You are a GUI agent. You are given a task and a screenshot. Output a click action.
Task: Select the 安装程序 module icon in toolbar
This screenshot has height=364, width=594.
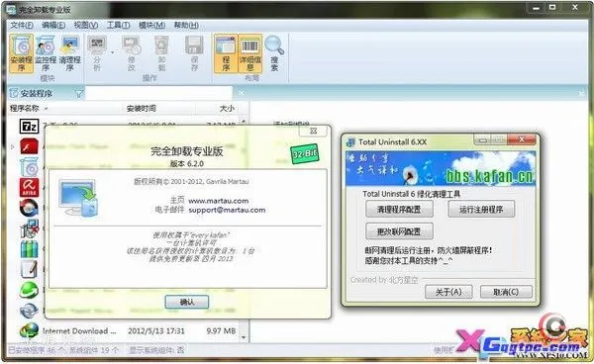[22, 53]
